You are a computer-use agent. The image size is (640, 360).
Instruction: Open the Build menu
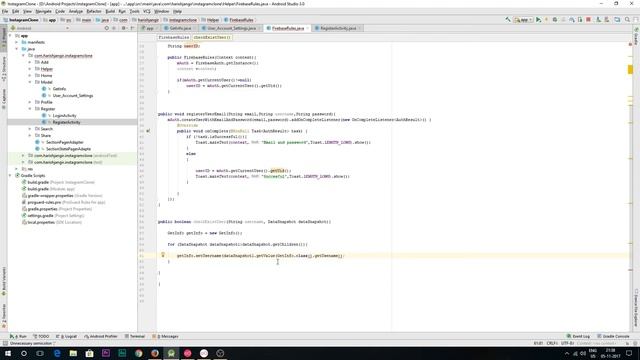click(x=110, y=11)
